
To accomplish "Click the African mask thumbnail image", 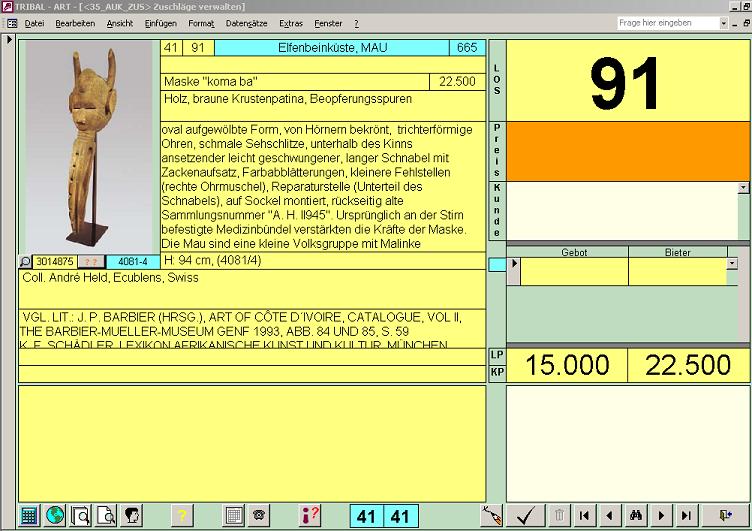I will point(89,146).
